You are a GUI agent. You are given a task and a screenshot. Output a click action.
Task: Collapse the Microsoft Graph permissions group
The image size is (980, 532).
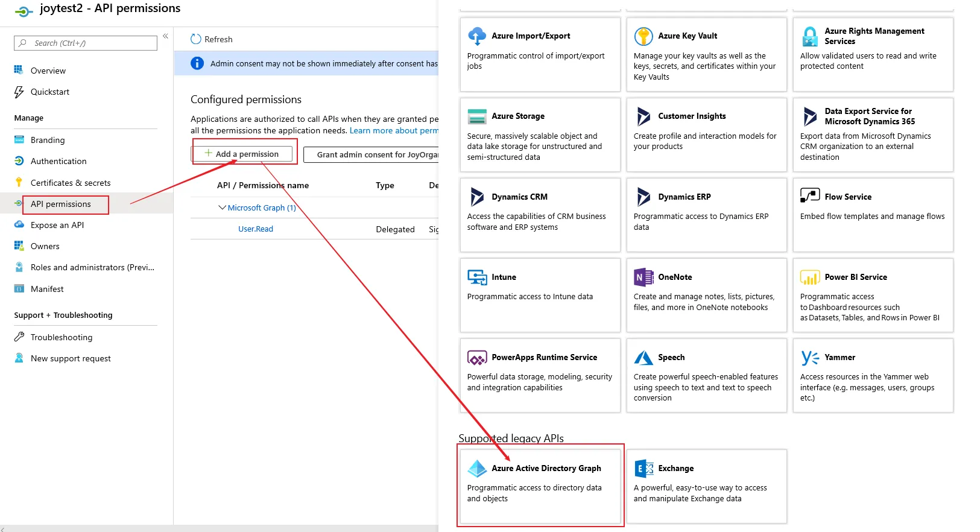(x=222, y=207)
